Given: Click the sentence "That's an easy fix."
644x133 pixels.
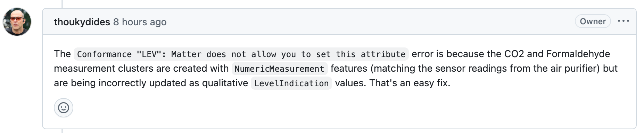Looking at the screenshot, I should (x=410, y=83).
